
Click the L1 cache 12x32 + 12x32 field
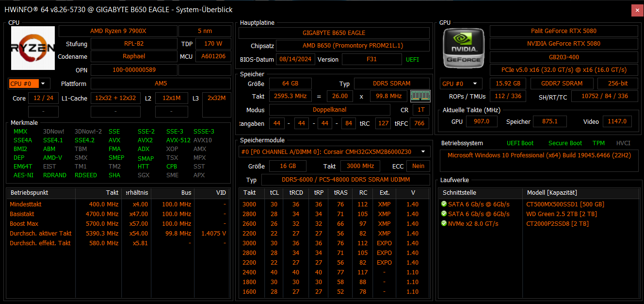(x=115, y=98)
